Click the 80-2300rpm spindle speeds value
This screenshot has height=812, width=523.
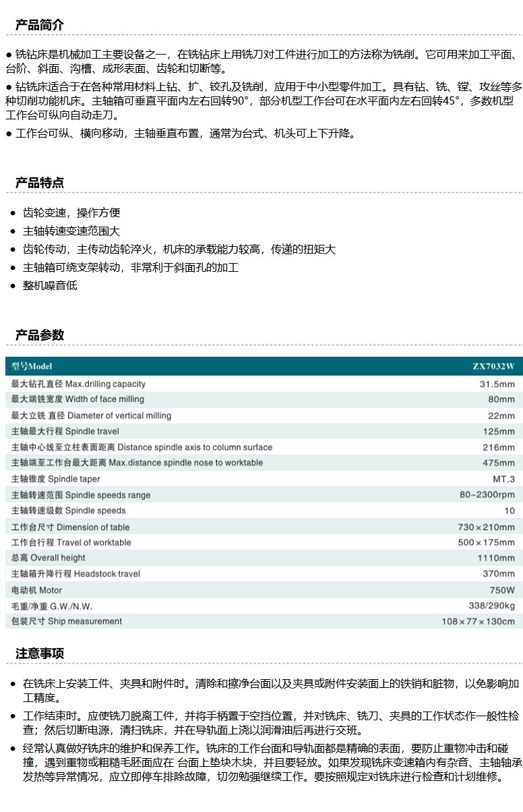pos(487,495)
